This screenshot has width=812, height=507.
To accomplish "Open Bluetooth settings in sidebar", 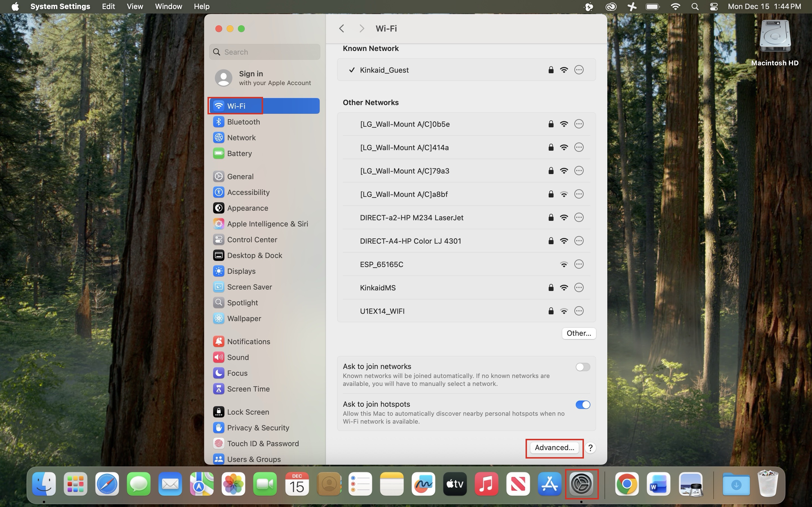I will [243, 122].
